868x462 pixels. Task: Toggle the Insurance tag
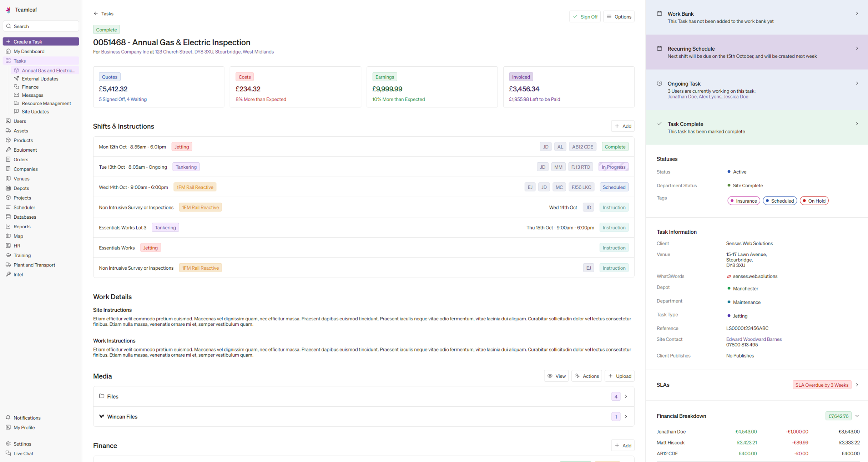pyautogui.click(x=743, y=200)
